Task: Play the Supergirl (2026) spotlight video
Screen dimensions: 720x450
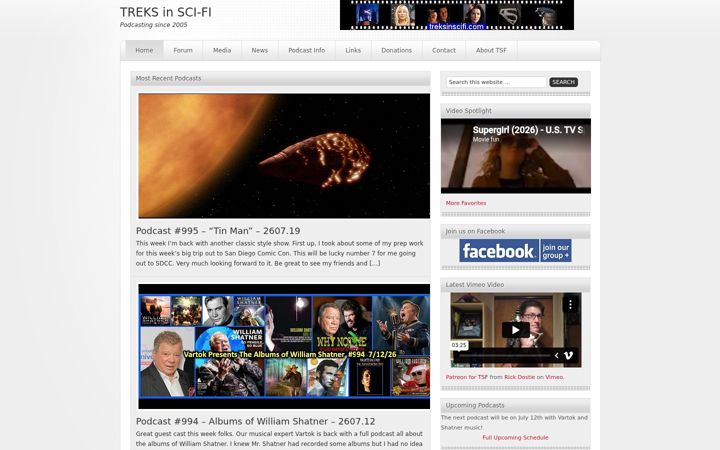Action: click(516, 156)
